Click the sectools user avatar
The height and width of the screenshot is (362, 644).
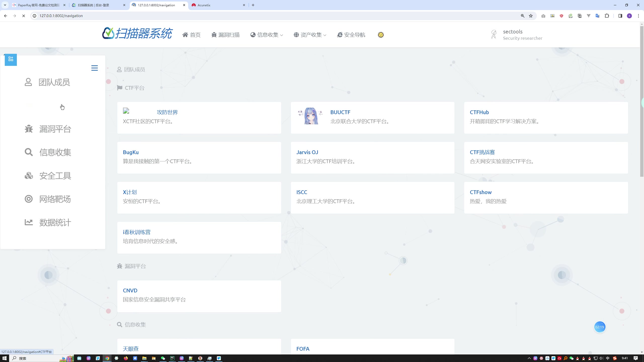tap(494, 34)
